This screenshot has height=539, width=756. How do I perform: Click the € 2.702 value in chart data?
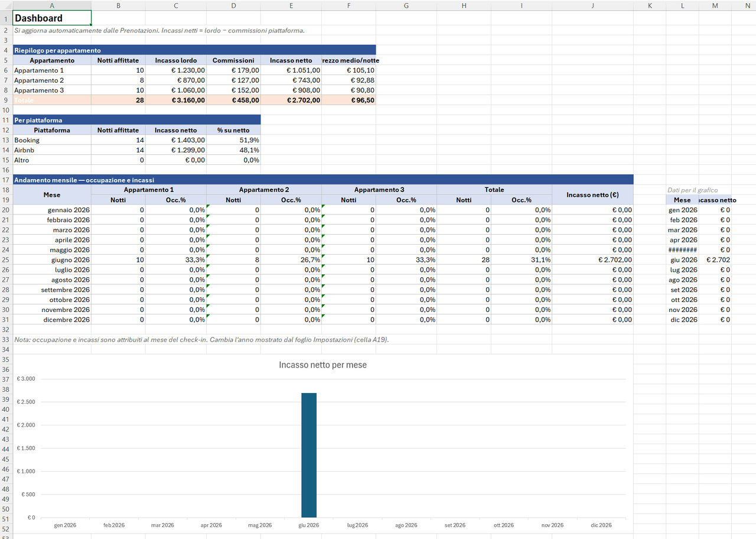coord(715,260)
